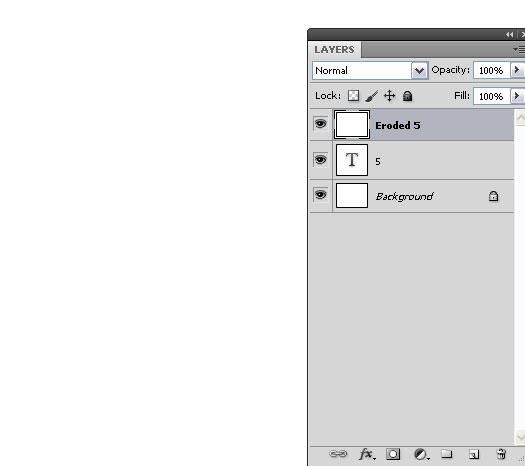Click the text layer T thumbnail
525x466 pixels.
[x=352, y=160]
